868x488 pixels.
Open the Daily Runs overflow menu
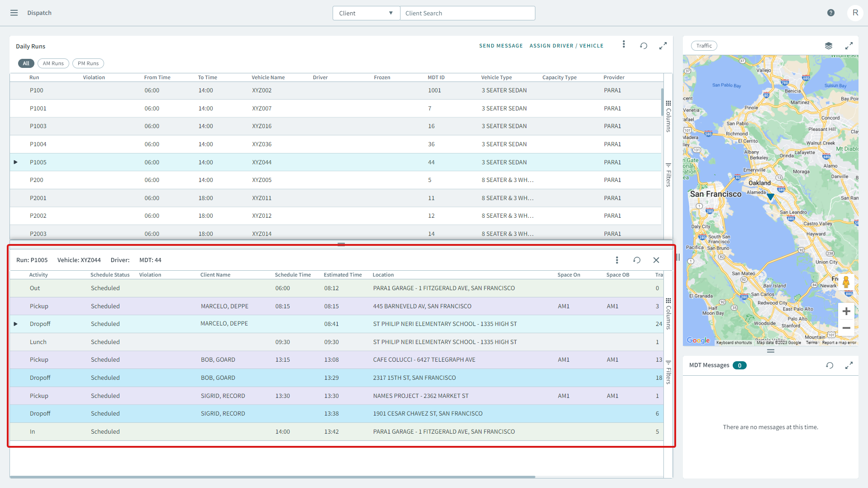click(x=624, y=45)
